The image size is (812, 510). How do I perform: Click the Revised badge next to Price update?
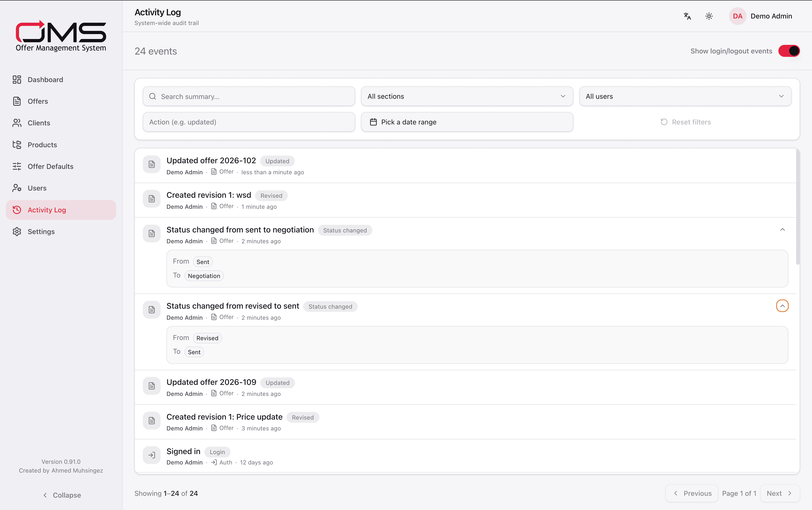click(x=302, y=417)
